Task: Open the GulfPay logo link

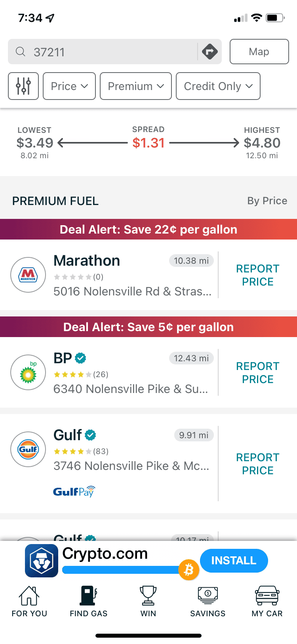Action: [74, 491]
